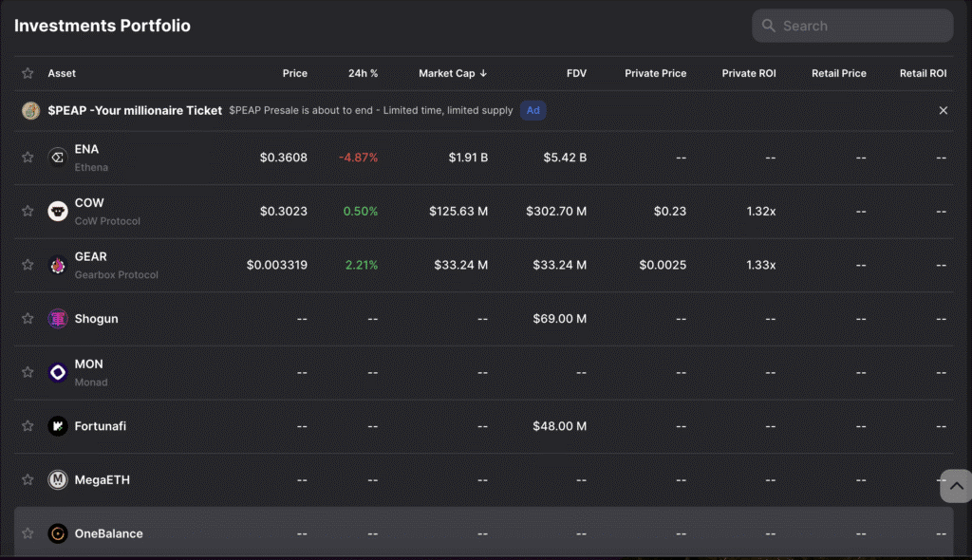Open the MegaETH asset name link

[x=103, y=480]
